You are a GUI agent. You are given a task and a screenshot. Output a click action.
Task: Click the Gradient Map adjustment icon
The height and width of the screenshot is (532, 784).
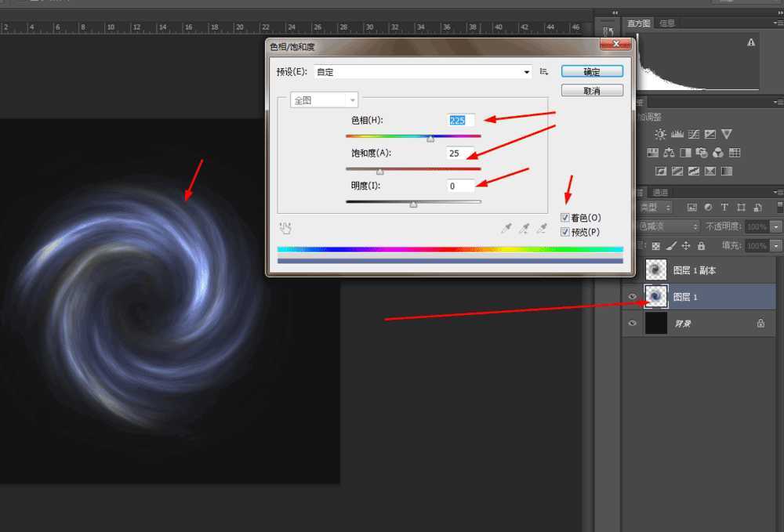click(727, 171)
